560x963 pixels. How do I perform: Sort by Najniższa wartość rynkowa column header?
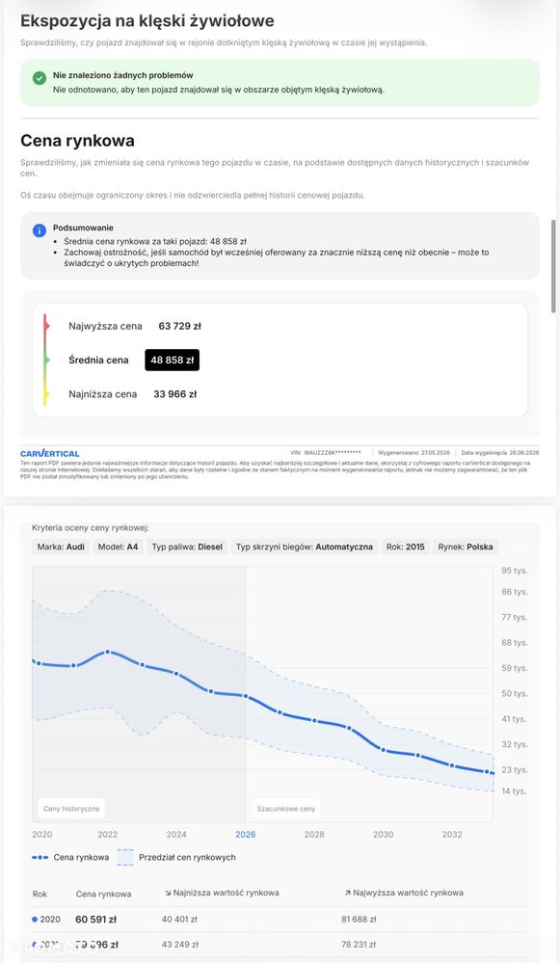coord(222,893)
